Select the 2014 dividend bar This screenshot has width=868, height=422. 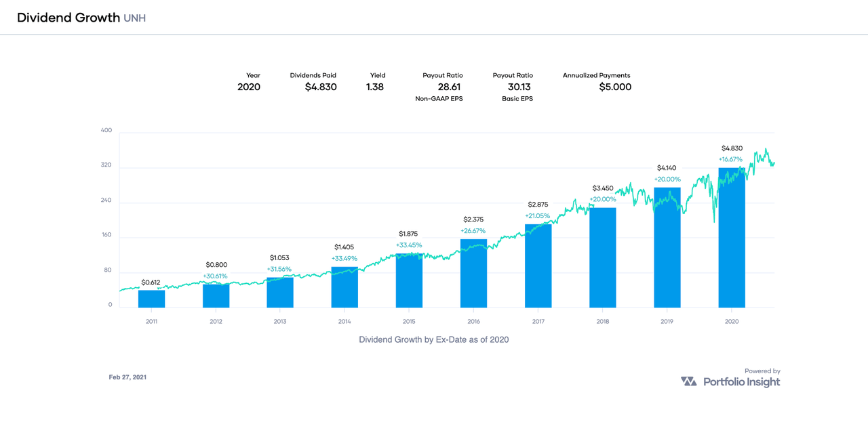[x=344, y=287]
